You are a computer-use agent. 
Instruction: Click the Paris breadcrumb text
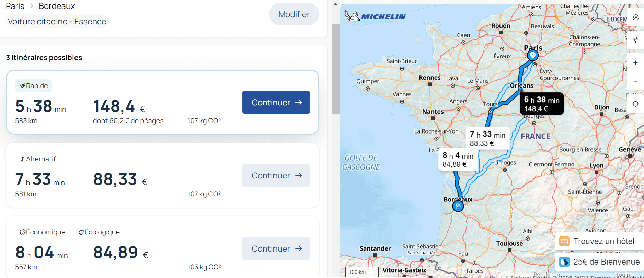15,6
